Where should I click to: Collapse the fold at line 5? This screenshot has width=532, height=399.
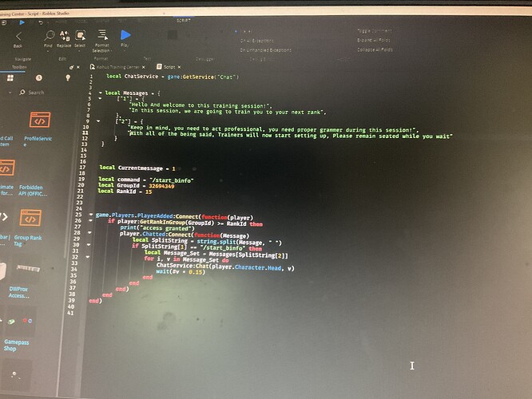pyautogui.click(x=100, y=99)
